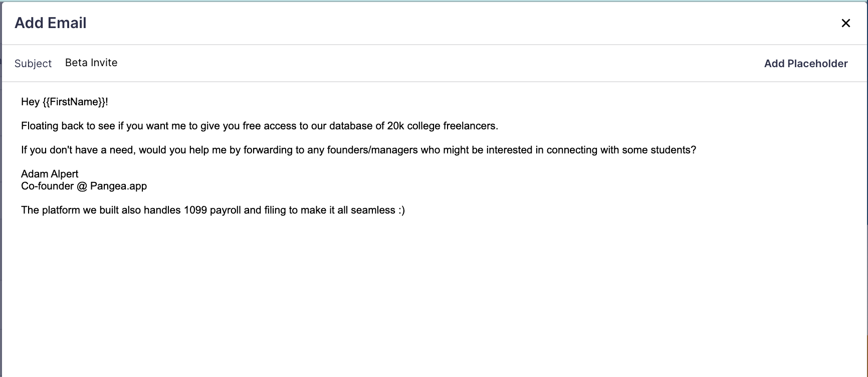Click the line mentioning 20k college freelancers

pos(260,126)
